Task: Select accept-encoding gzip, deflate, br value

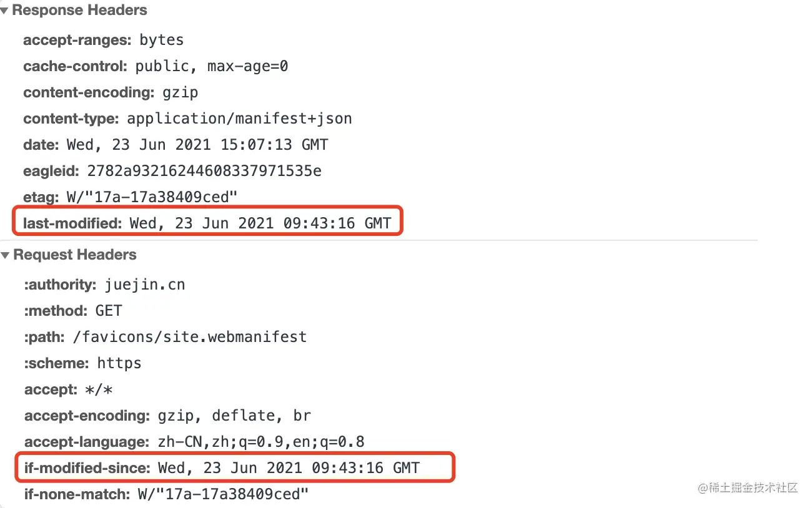Action: coord(235,416)
